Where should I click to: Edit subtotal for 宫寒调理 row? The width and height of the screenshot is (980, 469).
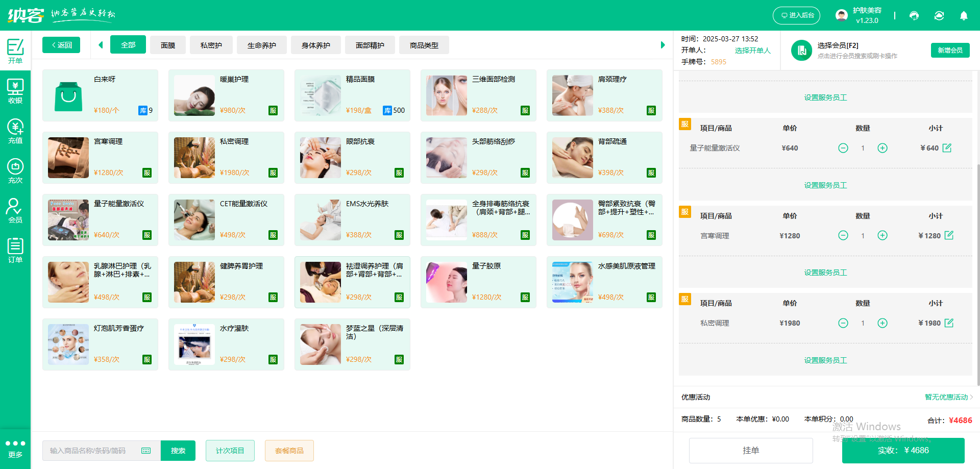coord(949,235)
